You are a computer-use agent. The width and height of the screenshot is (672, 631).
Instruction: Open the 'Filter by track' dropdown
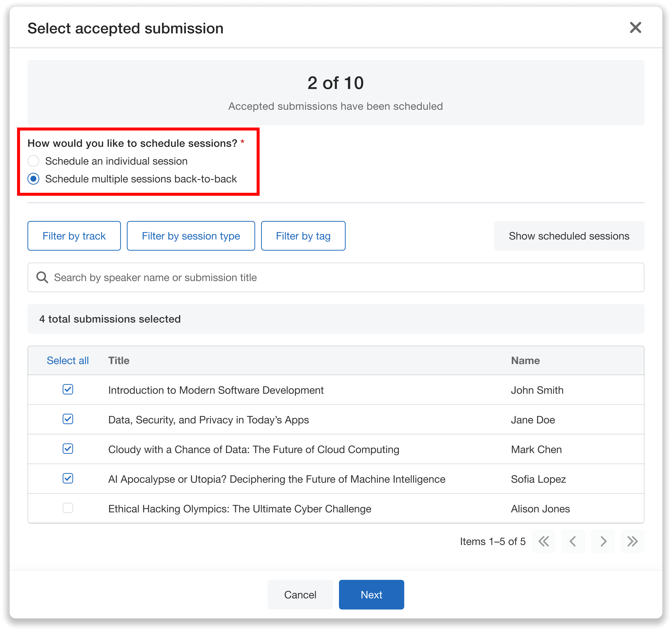coord(74,236)
